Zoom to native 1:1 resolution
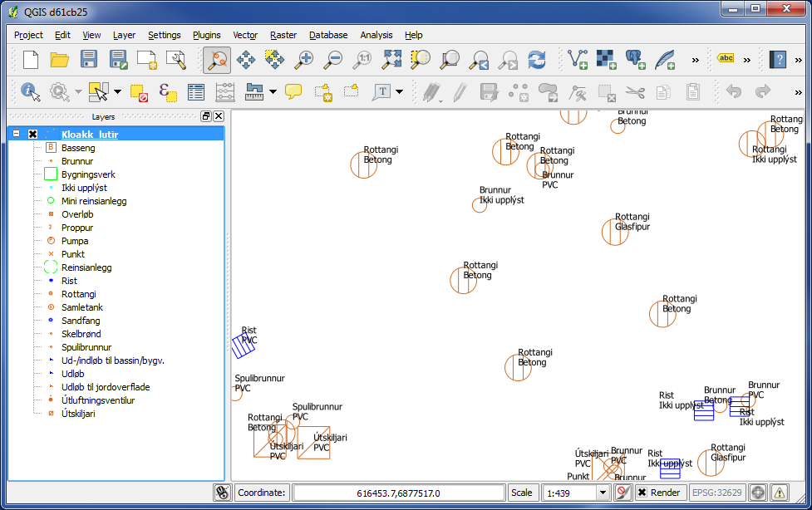The width and height of the screenshot is (812, 510). (x=362, y=60)
